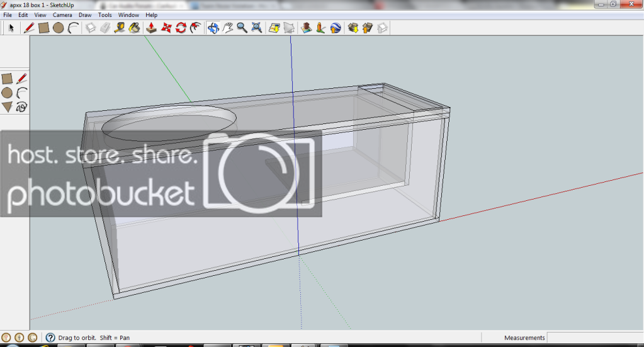The height and width of the screenshot is (347, 644).
Task: Click the first circular status bar icon
Action: coord(6,338)
